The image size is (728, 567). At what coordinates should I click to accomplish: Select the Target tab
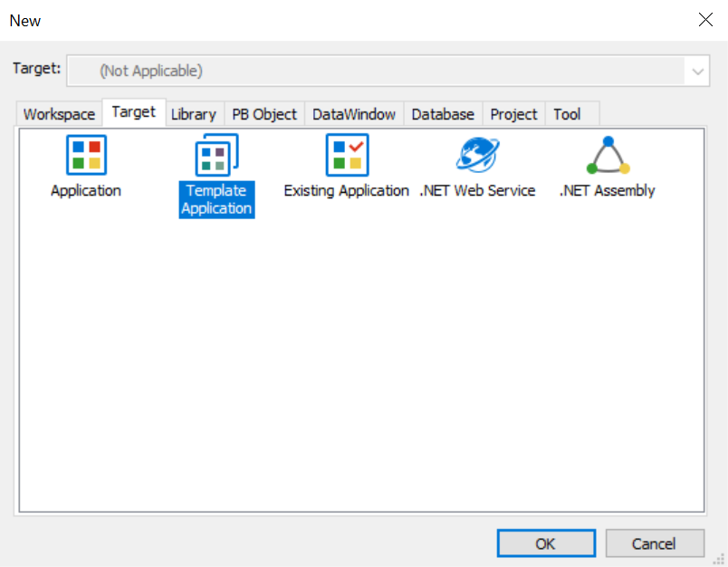point(134,112)
